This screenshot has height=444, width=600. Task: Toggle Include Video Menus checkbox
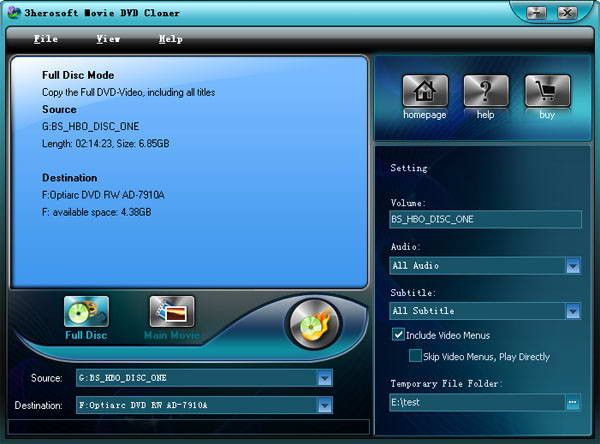click(x=398, y=335)
